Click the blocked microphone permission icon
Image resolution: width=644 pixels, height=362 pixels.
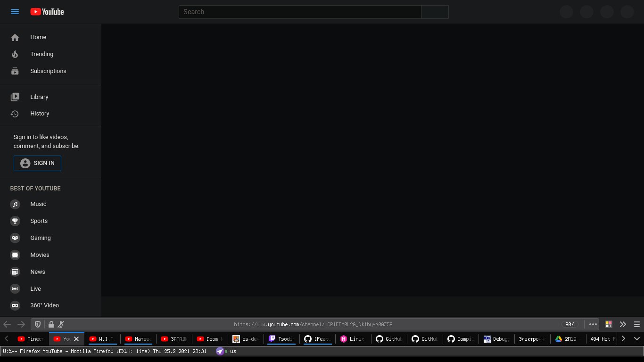[61, 324]
